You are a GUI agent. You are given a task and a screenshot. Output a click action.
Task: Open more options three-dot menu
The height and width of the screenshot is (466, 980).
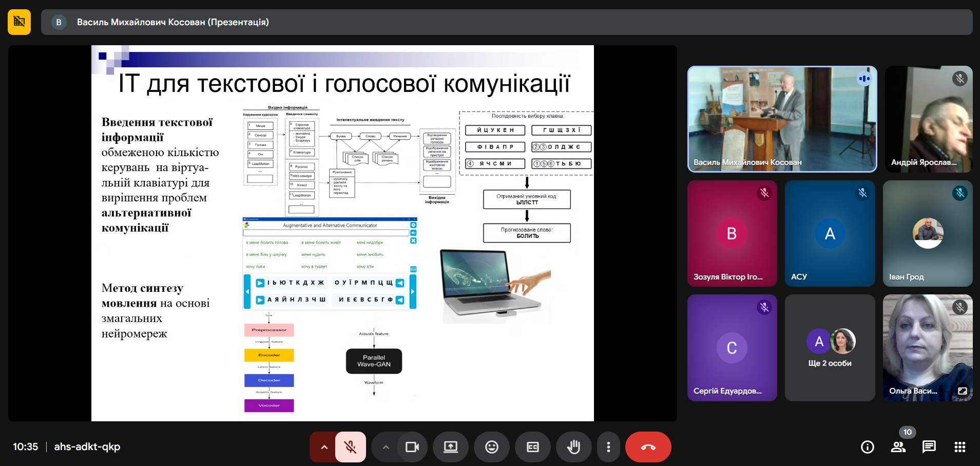608,447
